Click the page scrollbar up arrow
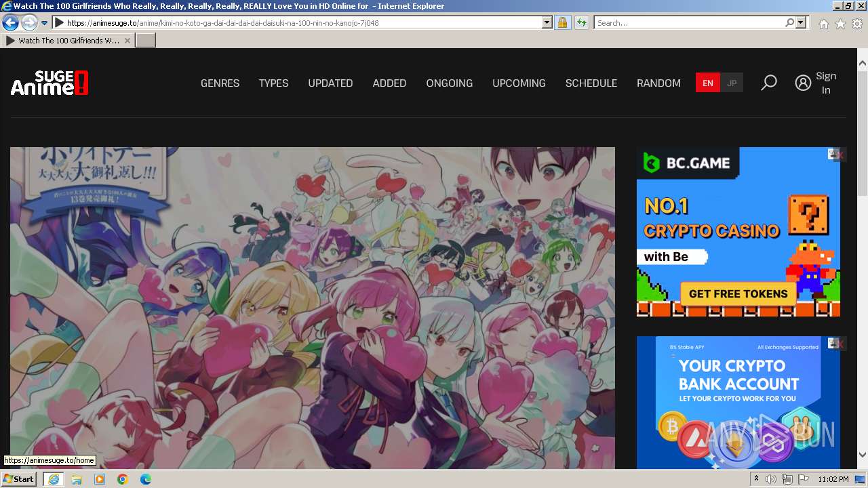 pos(863,64)
